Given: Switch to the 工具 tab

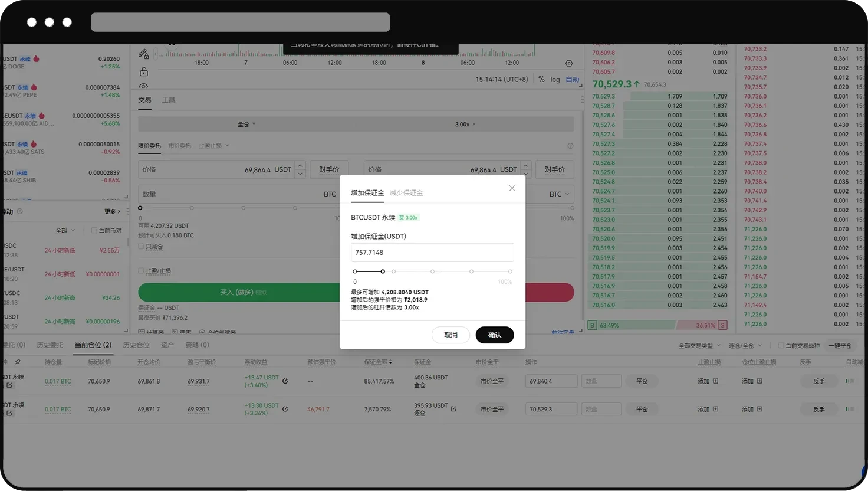Looking at the screenshot, I should (169, 100).
